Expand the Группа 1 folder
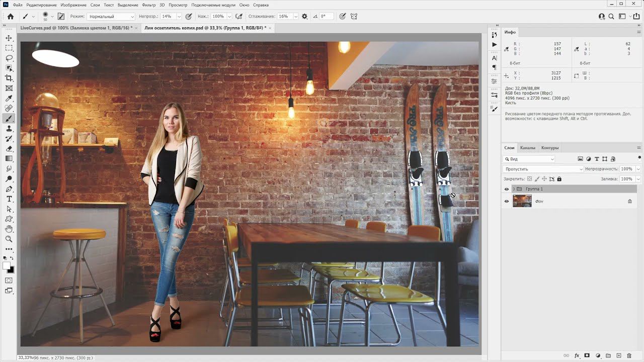Image resolution: width=644 pixels, height=362 pixels. point(514,189)
